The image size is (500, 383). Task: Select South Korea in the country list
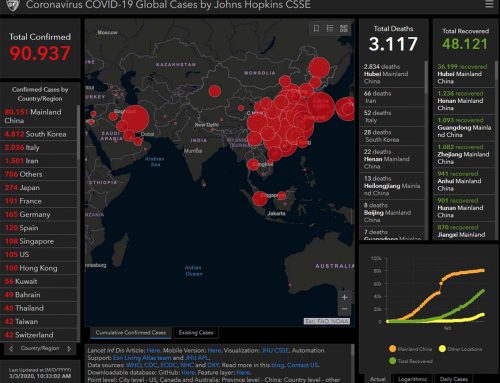pyautogui.click(x=39, y=134)
